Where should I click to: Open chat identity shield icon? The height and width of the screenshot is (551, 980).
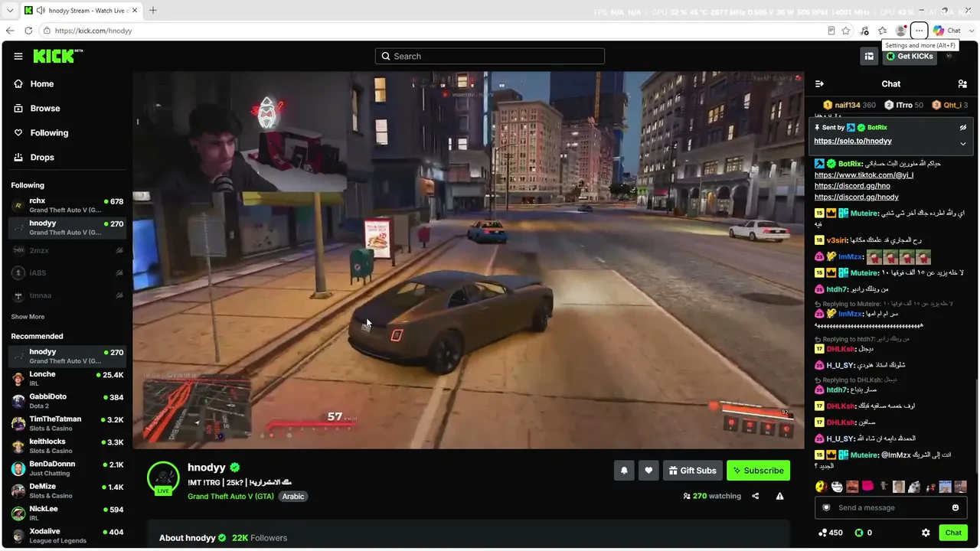(x=826, y=507)
